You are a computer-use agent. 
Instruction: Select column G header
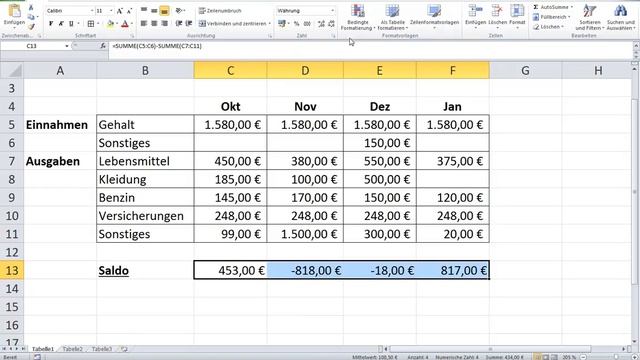coord(525,71)
